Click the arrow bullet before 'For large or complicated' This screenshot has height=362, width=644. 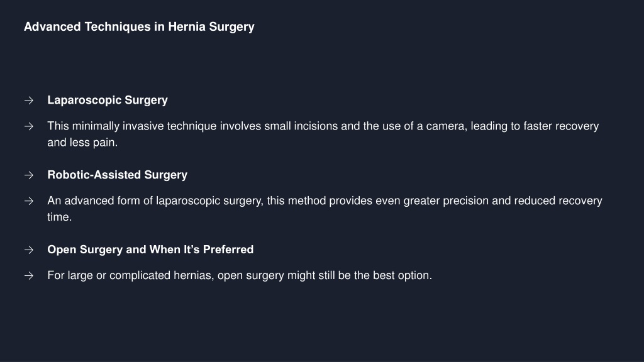29,276
